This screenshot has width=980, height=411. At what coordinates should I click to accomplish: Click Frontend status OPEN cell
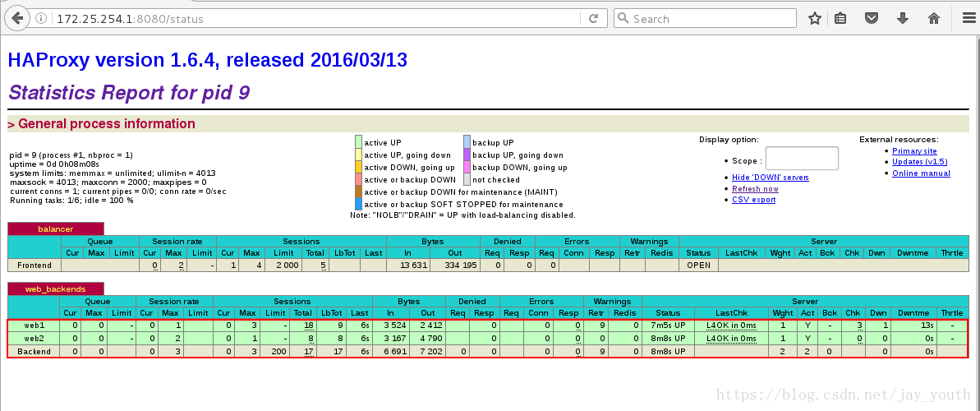(x=698, y=266)
